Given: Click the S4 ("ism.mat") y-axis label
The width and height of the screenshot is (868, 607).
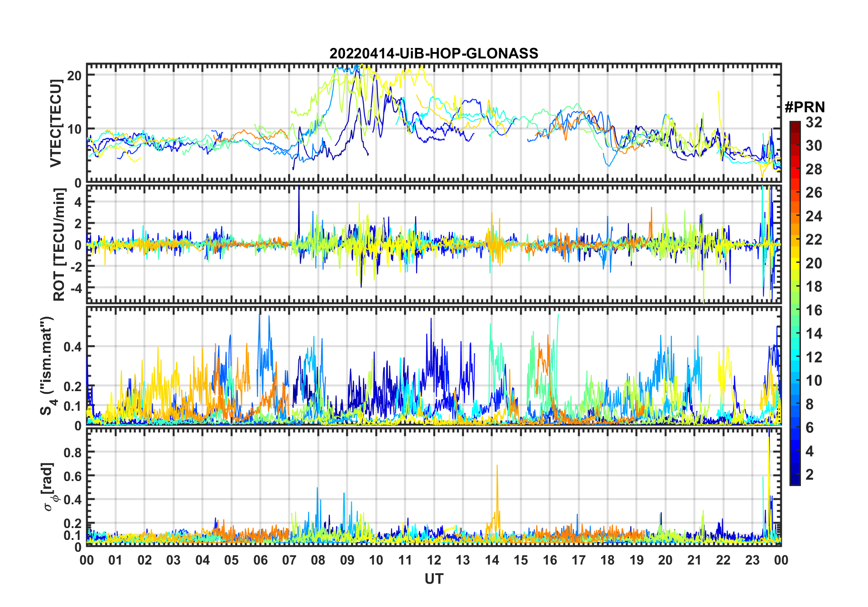Looking at the screenshot, I should (x=47, y=366).
